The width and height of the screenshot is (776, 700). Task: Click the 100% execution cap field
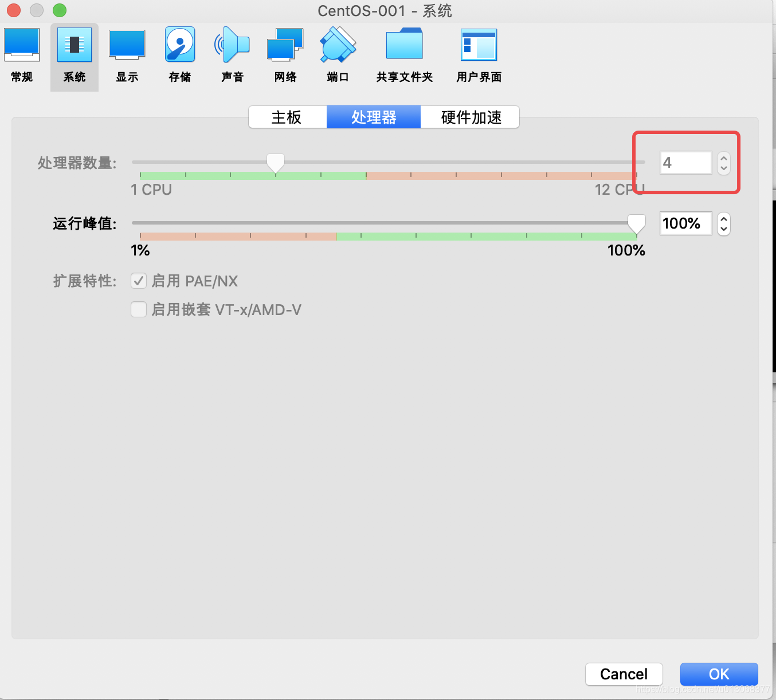(x=685, y=223)
